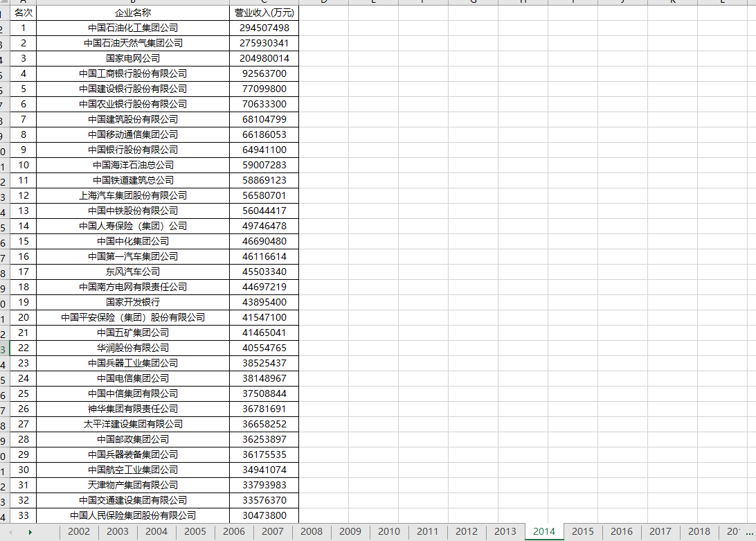Select revenue value 275930341

(264, 44)
